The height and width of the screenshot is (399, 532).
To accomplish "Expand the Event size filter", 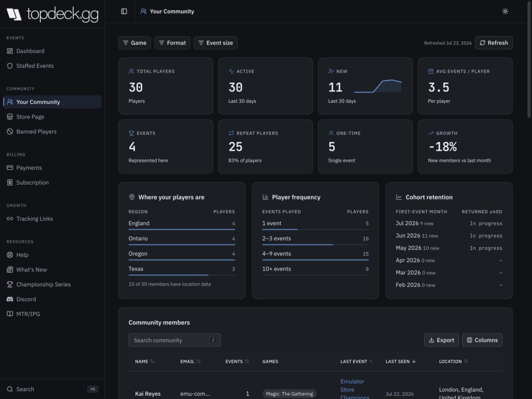I will point(216,43).
